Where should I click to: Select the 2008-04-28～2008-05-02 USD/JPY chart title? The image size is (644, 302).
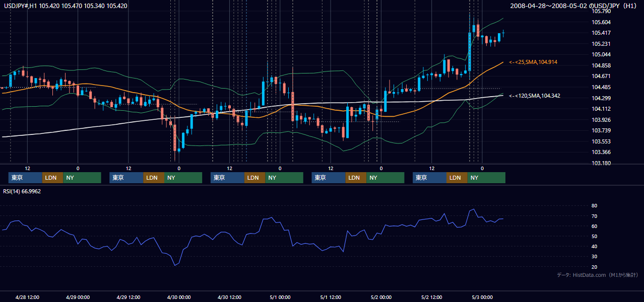(x=574, y=6)
